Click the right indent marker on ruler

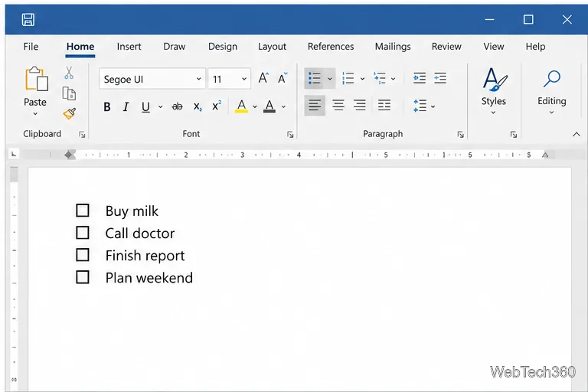pos(545,155)
